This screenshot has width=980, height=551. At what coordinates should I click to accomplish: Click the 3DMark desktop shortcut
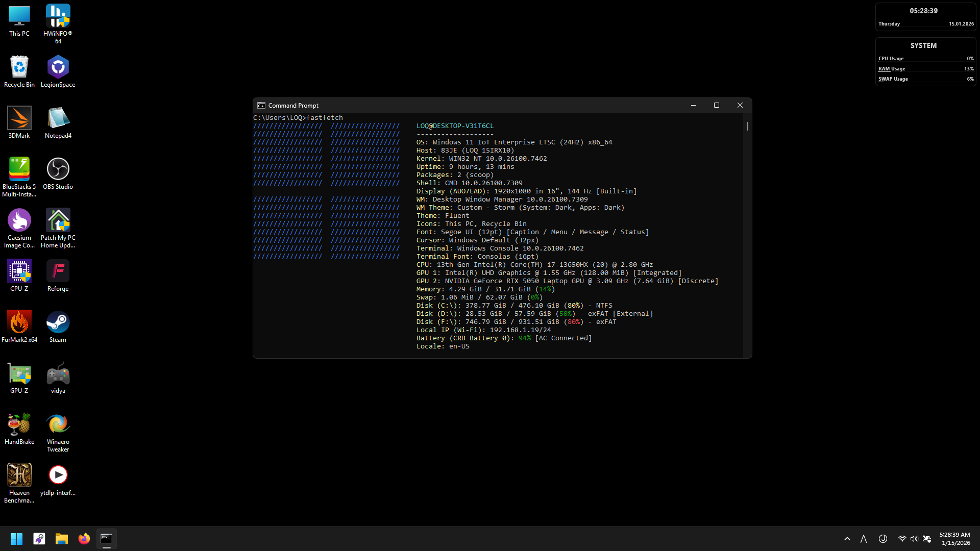click(x=19, y=119)
